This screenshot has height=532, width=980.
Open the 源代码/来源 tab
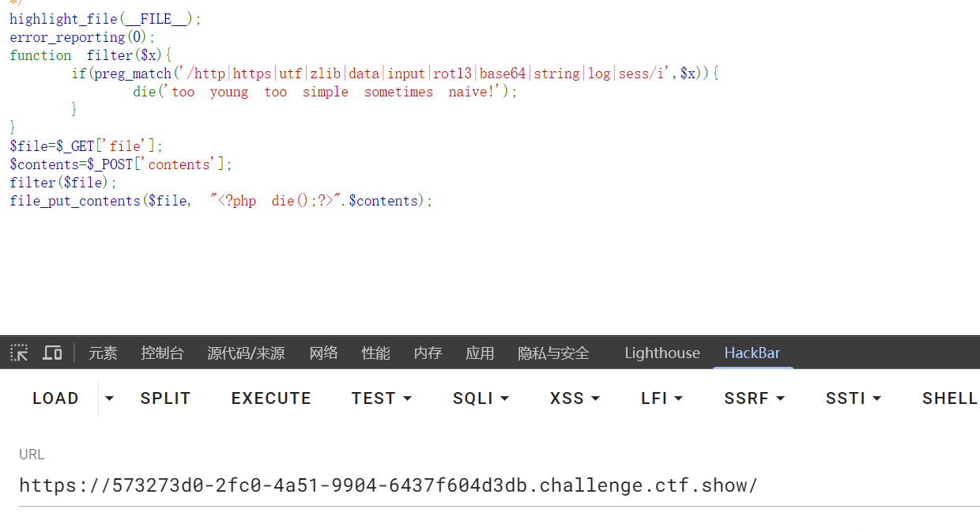(246, 353)
